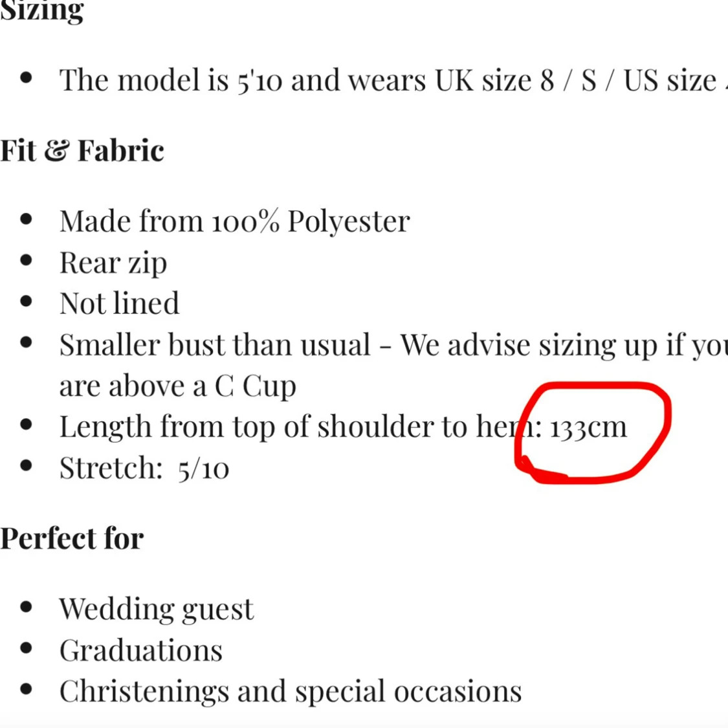Screen dimensions: 728x728
Task: Click the "Graduations" list item
Action: (x=141, y=650)
